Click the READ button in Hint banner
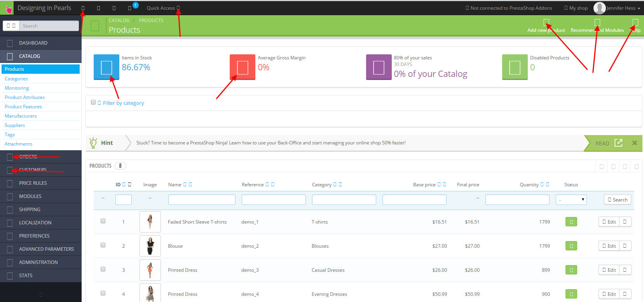This screenshot has width=644, height=302. (x=609, y=143)
